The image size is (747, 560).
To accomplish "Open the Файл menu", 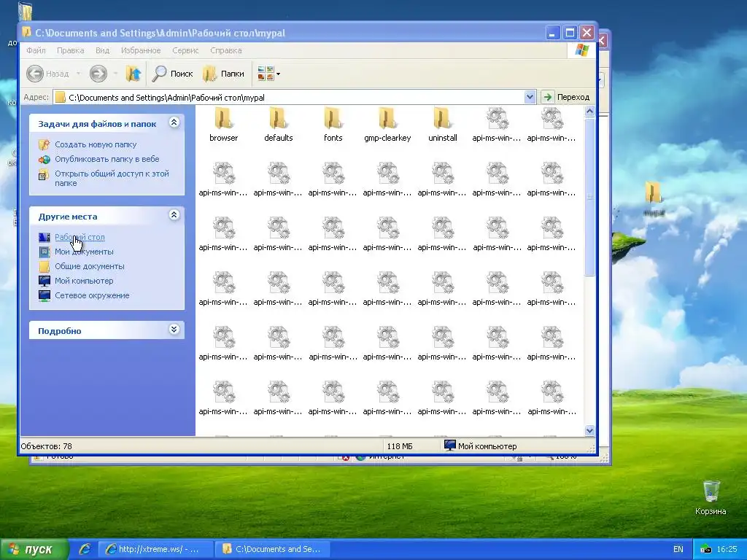I will [x=36, y=50].
